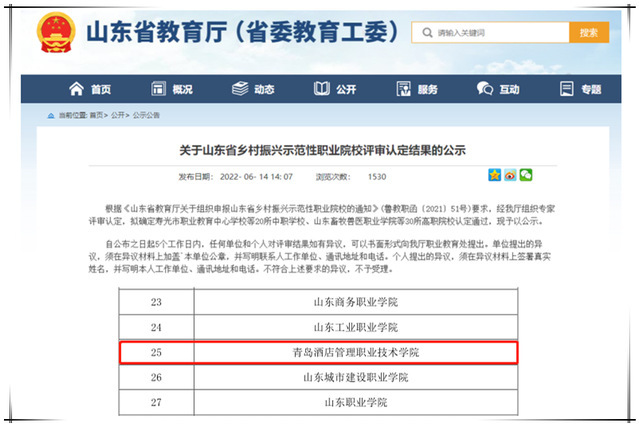Share article via WeChat icon

coord(526,175)
